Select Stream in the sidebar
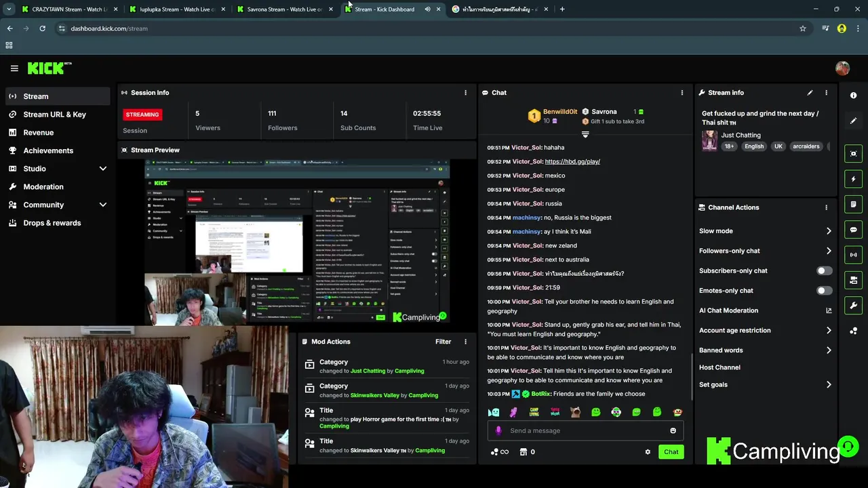This screenshot has height=488, width=868. click(58, 96)
